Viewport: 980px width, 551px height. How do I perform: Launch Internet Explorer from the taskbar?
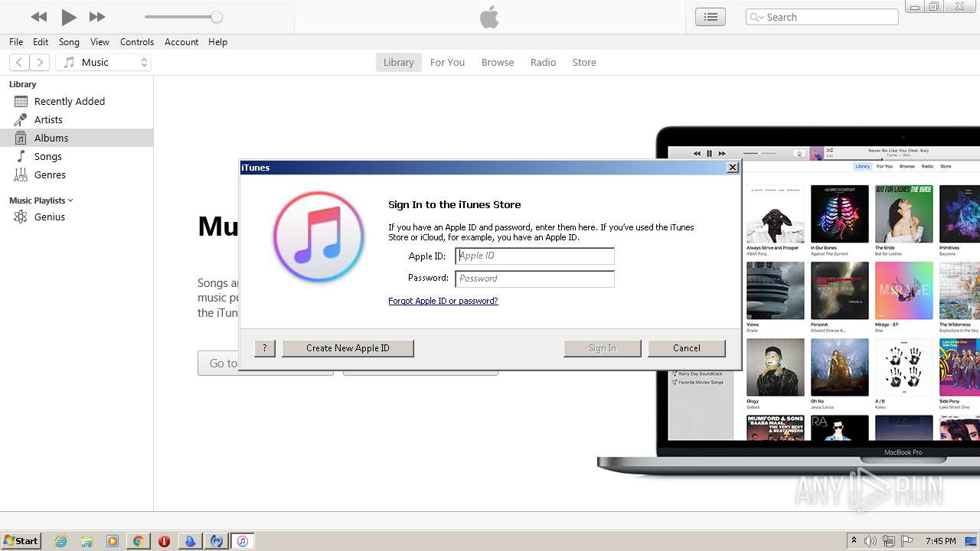pyautogui.click(x=61, y=541)
